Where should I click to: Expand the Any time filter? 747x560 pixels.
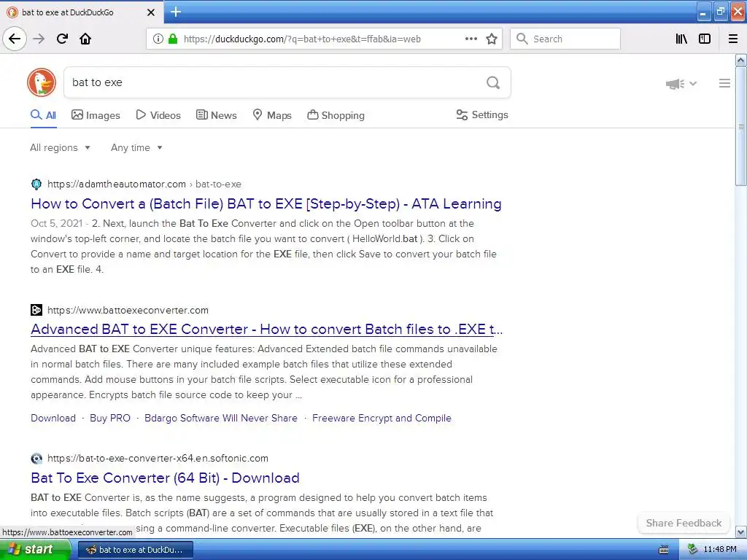[136, 147]
